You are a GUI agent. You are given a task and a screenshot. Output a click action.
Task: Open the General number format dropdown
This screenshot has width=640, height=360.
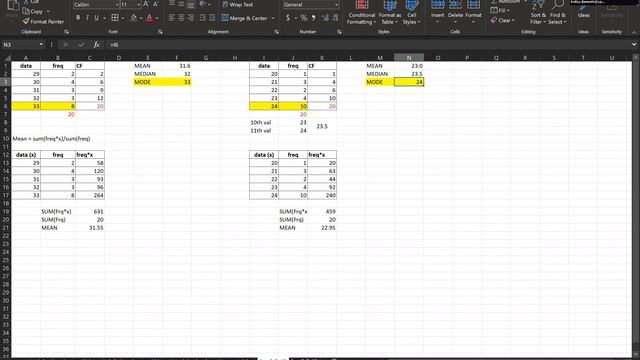click(x=337, y=4)
